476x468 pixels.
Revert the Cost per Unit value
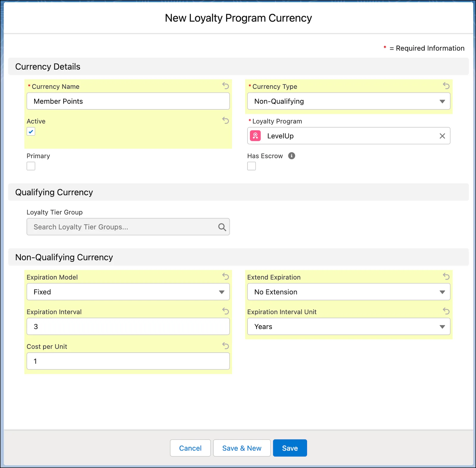click(226, 346)
